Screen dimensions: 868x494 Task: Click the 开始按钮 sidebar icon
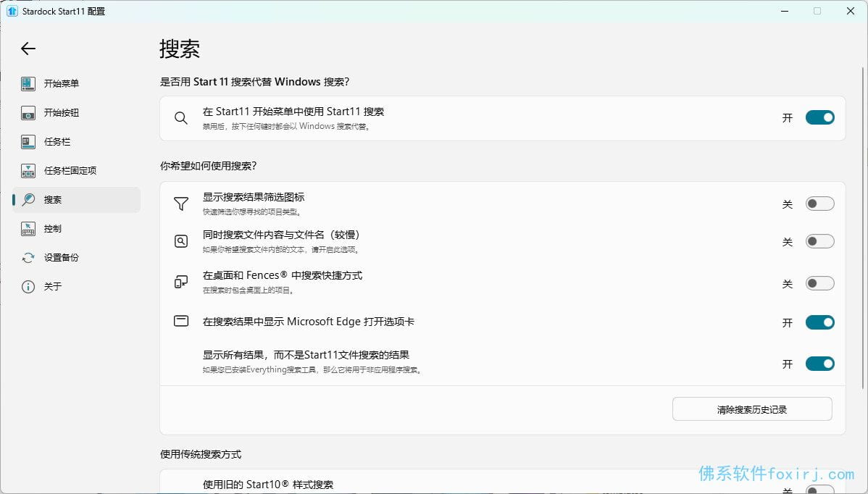(x=28, y=113)
